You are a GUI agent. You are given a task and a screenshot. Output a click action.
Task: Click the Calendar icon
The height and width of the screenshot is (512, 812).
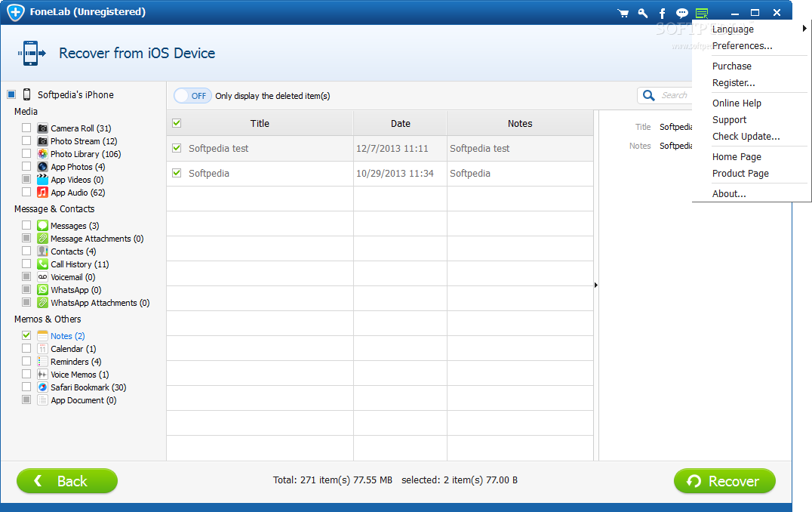click(x=42, y=349)
